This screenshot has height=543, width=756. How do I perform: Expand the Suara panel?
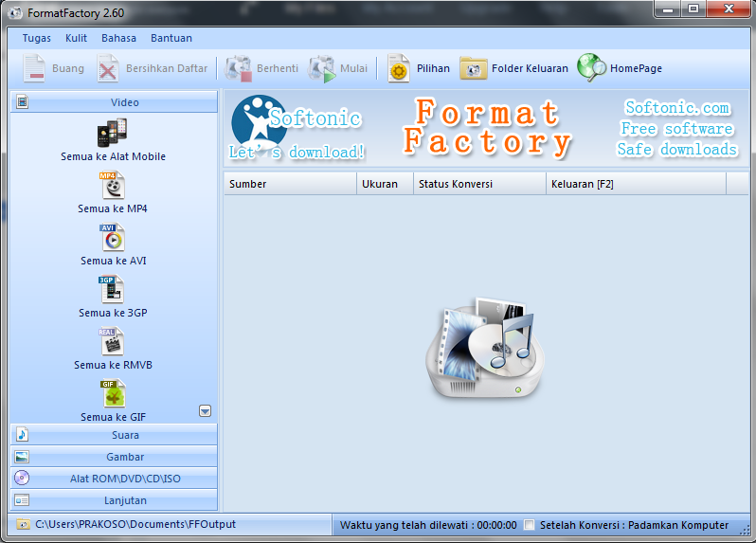click(x=114, y=435)
